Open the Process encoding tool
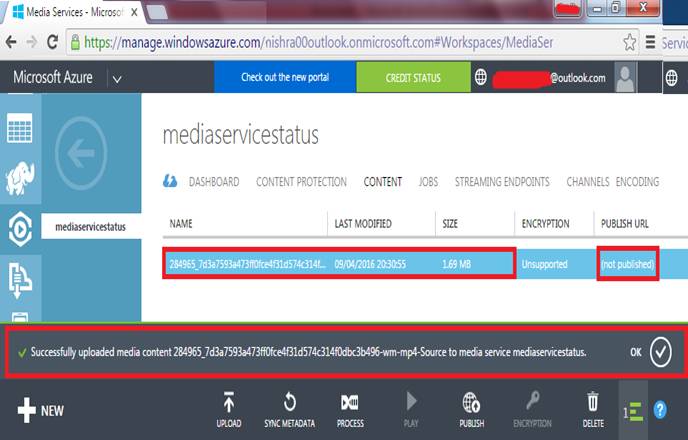688x440 pixels. click(x=350, y=402)
